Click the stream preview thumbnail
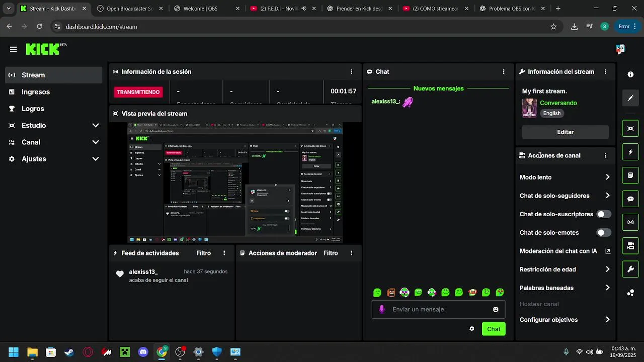Screen dimensions: 644x362 pyautogui.click(x=235, y=184)
